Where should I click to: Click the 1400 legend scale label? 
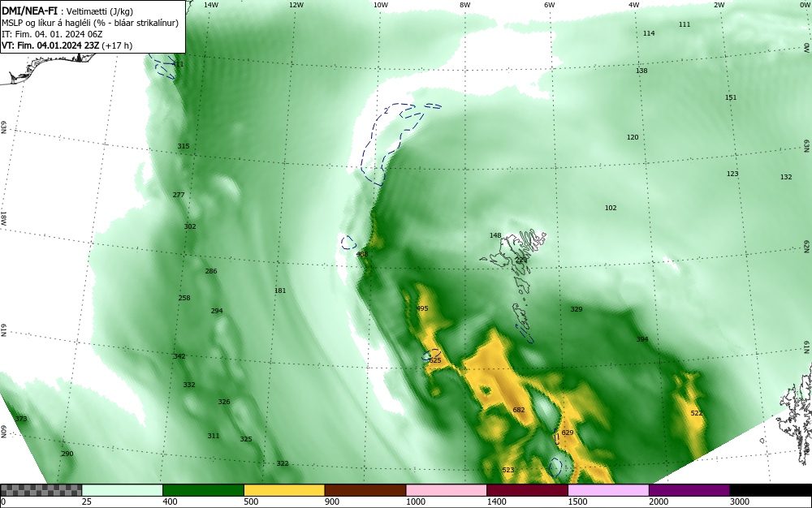(x=497, y=502)
